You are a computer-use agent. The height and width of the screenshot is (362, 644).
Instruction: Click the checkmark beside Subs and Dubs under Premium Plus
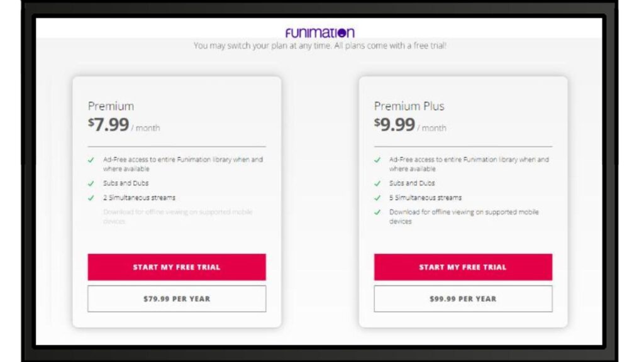click(x=378, y=183)
